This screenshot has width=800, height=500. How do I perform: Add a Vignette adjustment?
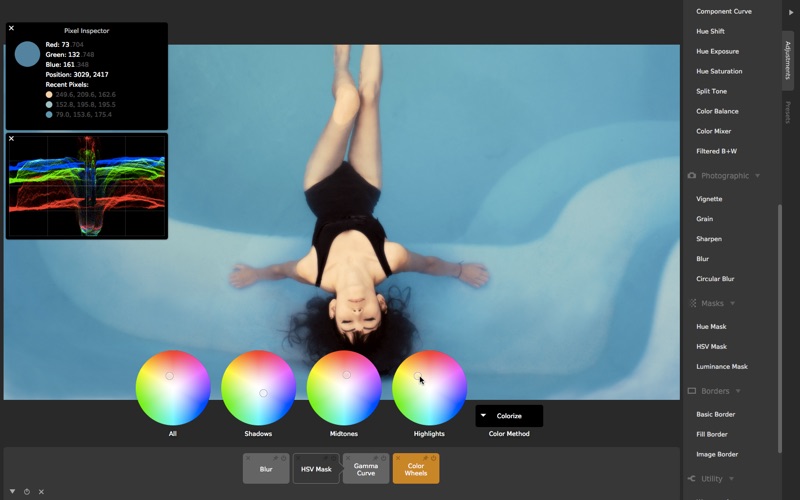709,199
